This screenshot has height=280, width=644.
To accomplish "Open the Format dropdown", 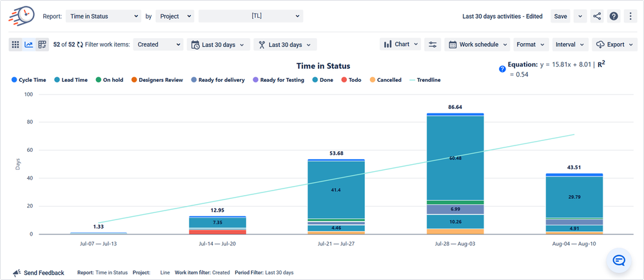I will pos(531,44).
